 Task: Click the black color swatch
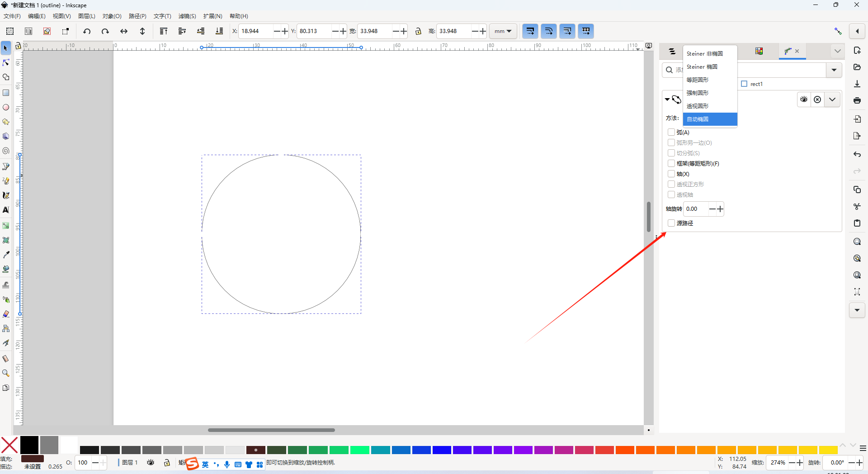(x=29, y=445)
